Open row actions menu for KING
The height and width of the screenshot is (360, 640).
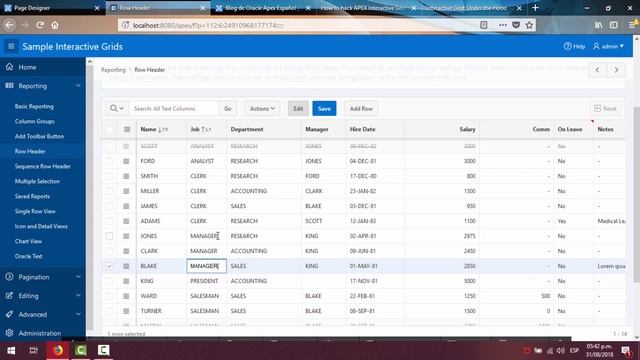coord(126,281)
